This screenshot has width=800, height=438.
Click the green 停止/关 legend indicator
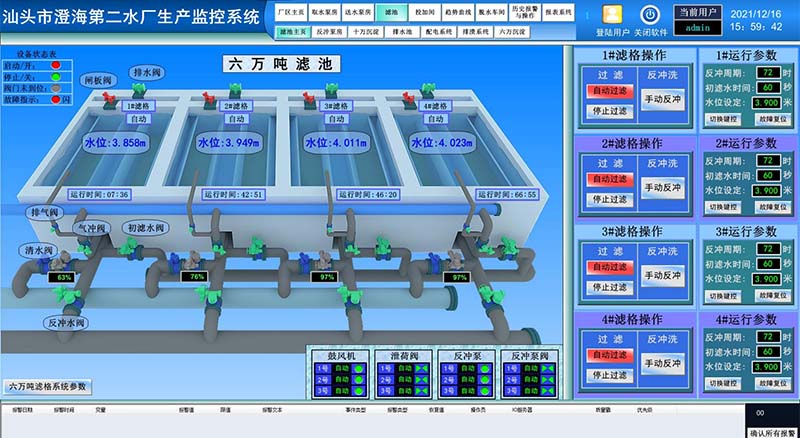point(56,77)
